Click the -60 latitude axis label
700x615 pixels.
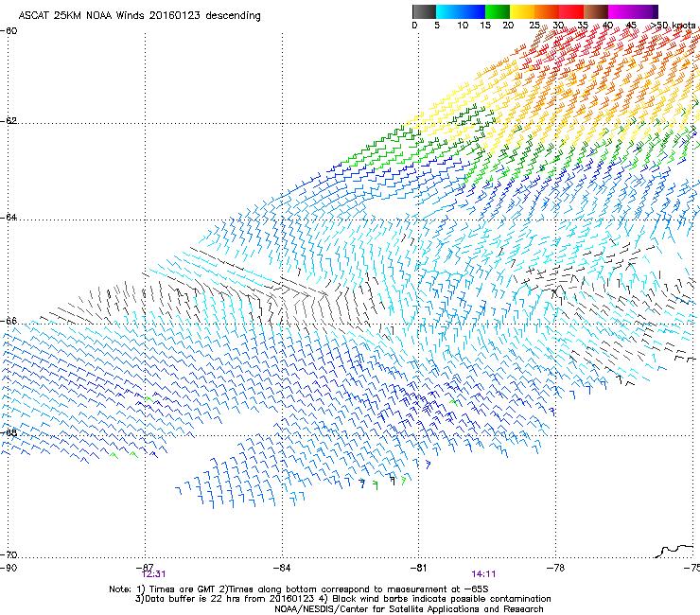coord(9,31)
